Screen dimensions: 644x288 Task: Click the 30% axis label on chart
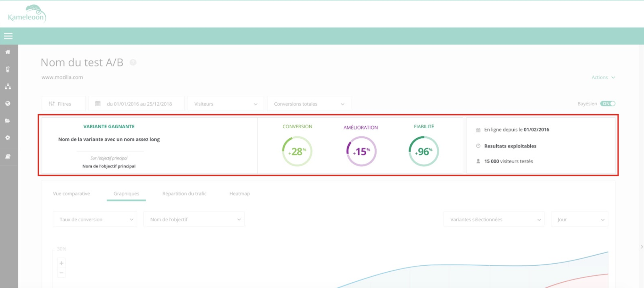(62, 249)
